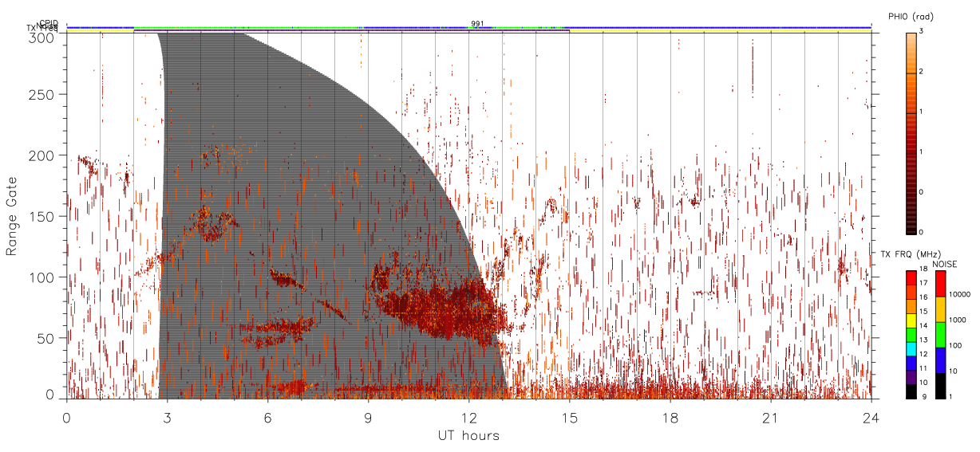Screen dimensions: 980x452
Task: Click the red TX FRQ swatch for 17–18 MHz
Action: click(911, 278)
